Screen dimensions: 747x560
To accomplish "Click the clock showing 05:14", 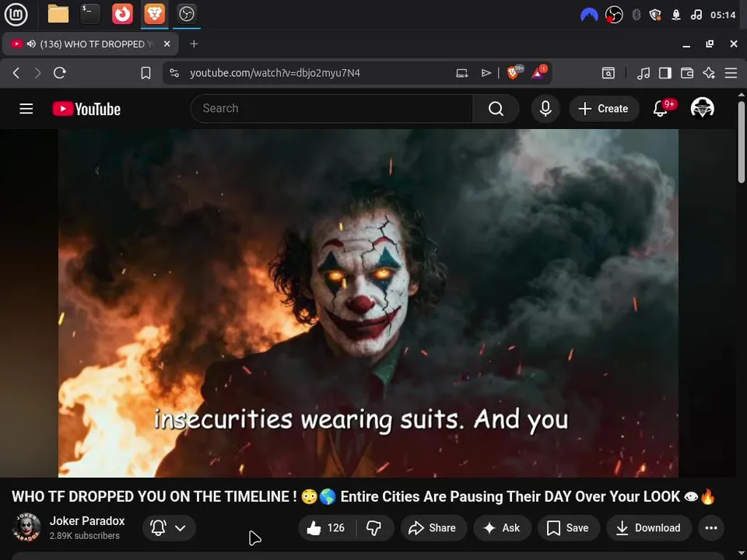I will pos(723,15).
